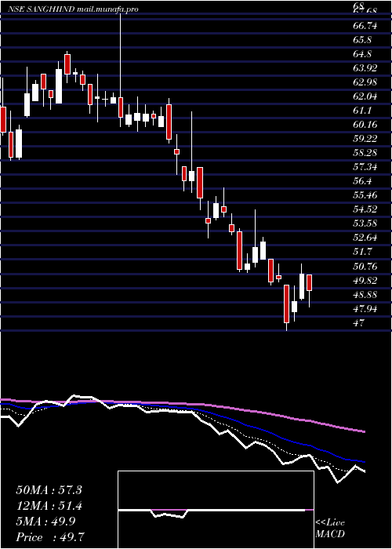
Task: Click the last red candlestick on the chart
Action: [x=310, y=282]
